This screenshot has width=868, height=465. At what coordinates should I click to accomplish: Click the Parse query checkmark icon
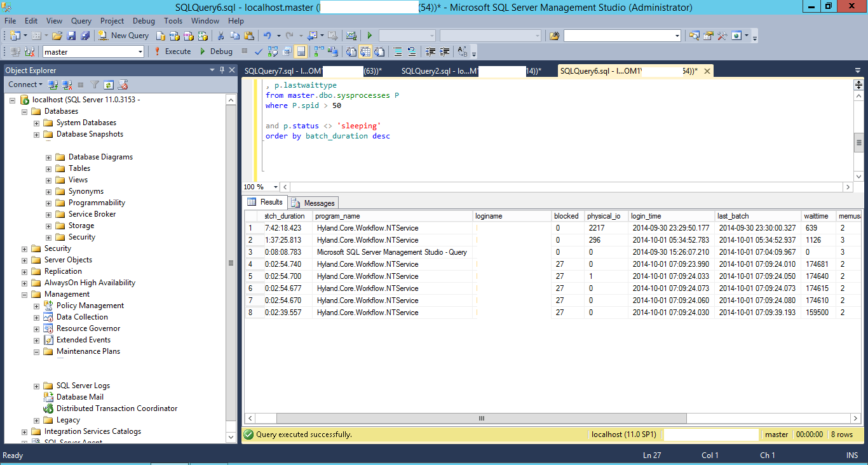(259, 51)
